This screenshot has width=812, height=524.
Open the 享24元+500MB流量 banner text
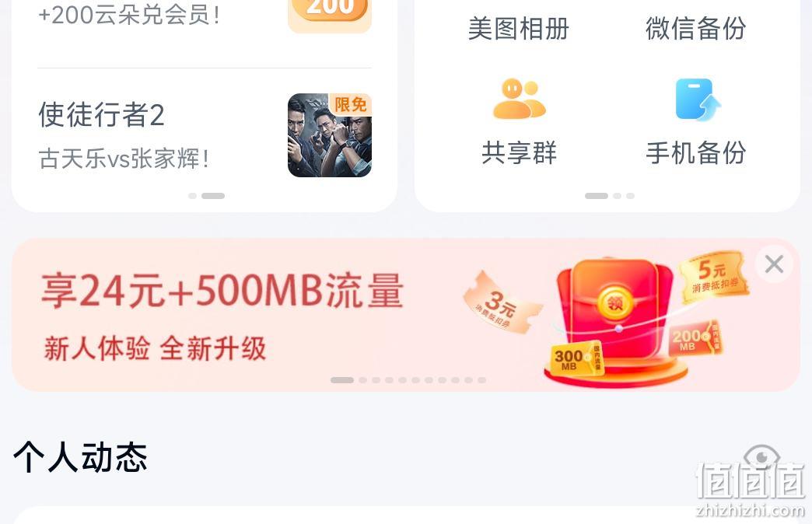222,291
